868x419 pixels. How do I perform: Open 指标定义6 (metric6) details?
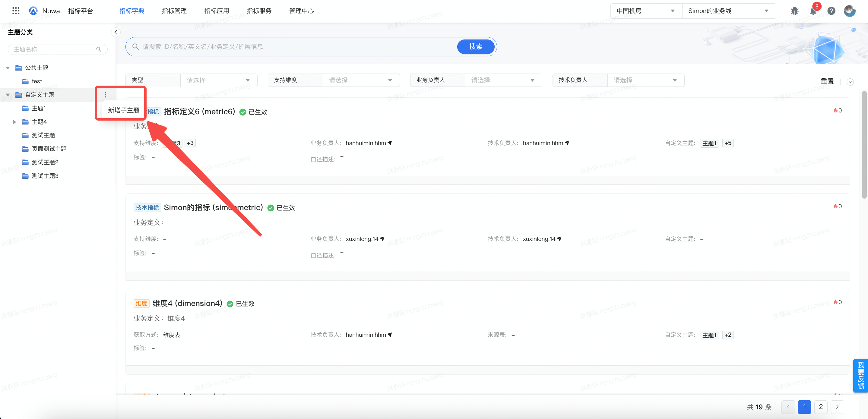tap(199, 112)
